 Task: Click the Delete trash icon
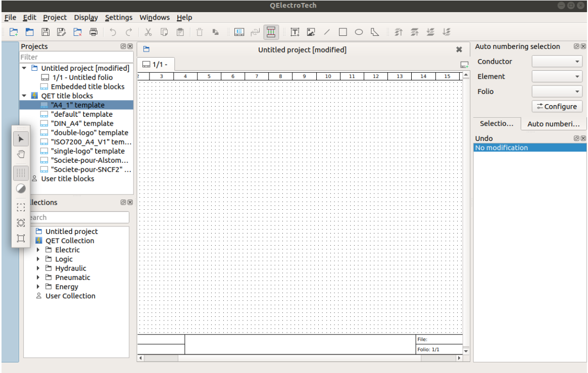(200, 32)
